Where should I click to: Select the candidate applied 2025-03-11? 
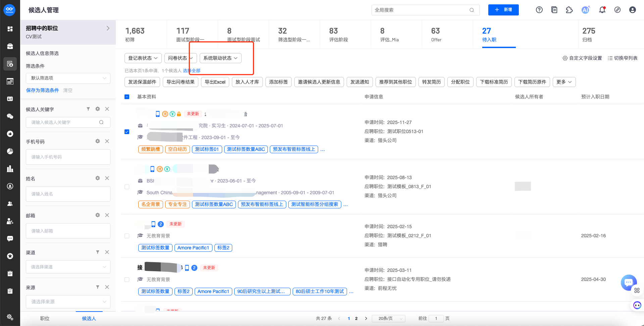pos(127,280)
